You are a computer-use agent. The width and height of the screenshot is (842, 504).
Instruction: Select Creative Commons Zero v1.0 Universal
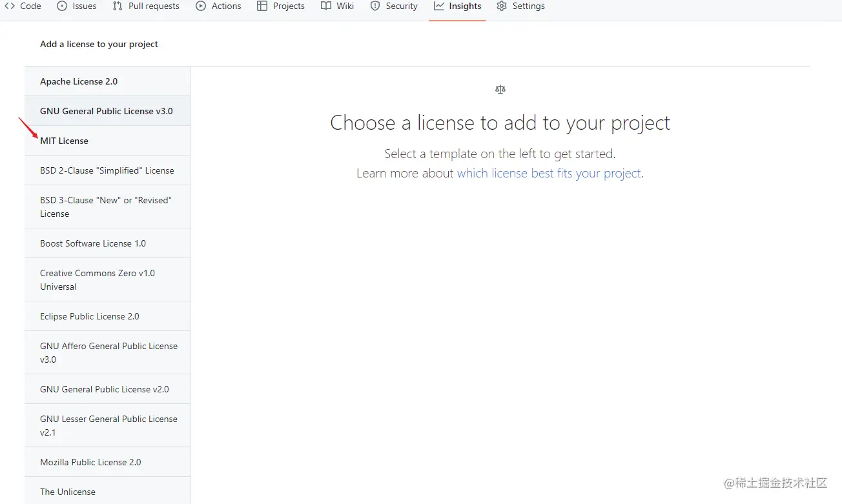(x=98, y=279)
